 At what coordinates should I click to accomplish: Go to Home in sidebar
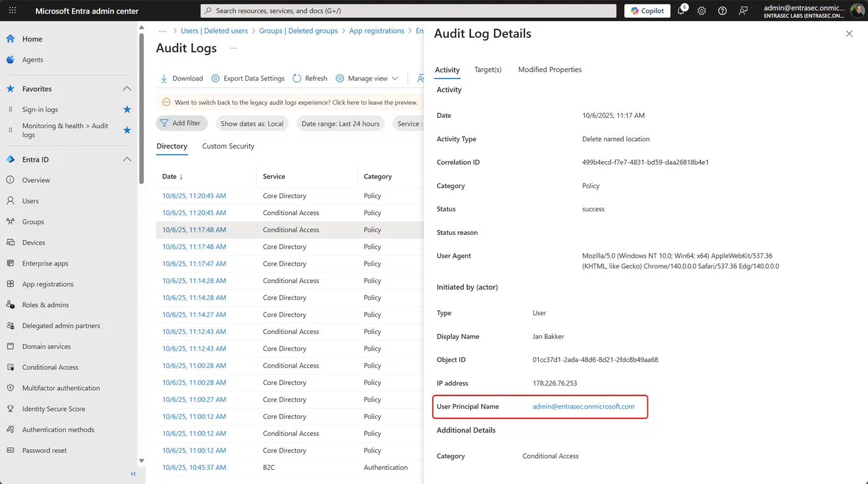(x=32, y=39)
